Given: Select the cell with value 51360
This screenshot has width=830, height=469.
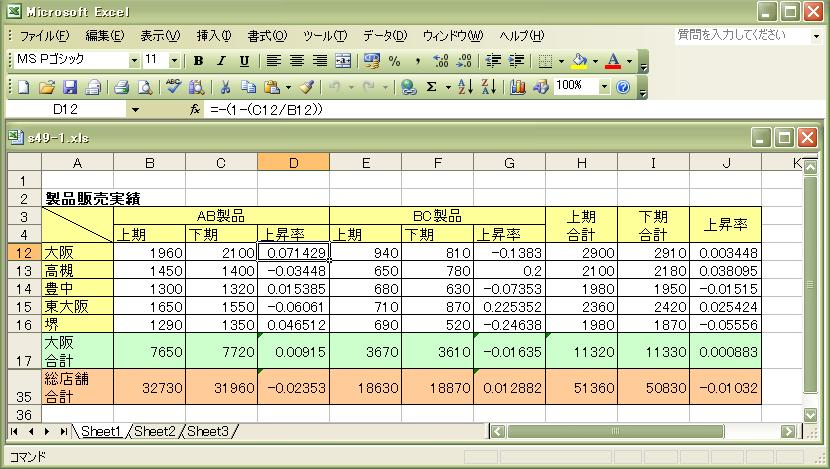Looking at the screenshot, I should 581,387.
